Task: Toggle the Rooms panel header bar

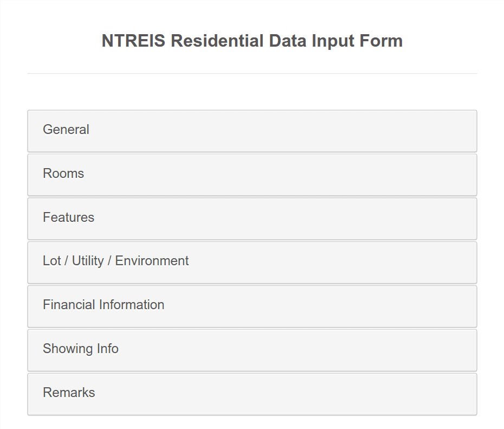Action: click(x=252, y=175)
